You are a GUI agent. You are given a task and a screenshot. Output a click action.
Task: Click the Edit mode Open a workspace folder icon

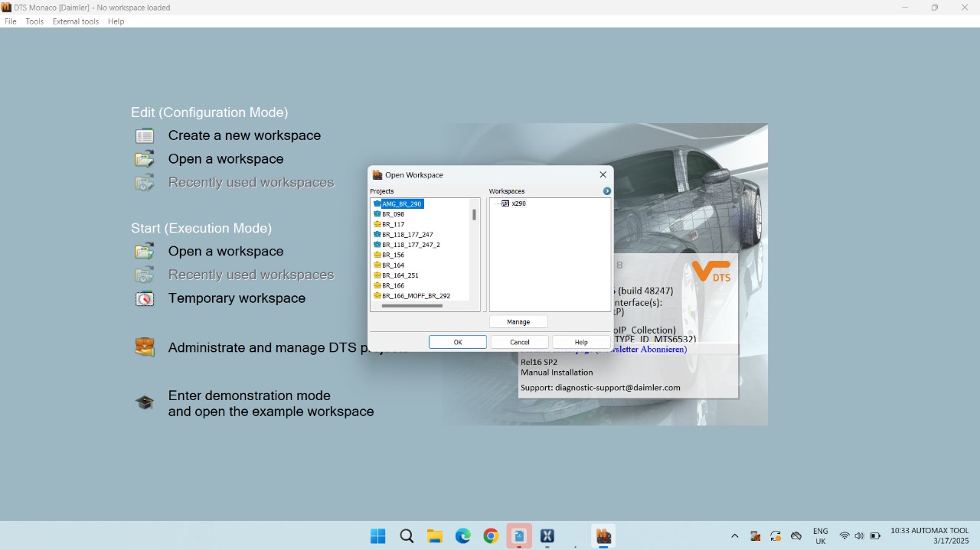145,159
